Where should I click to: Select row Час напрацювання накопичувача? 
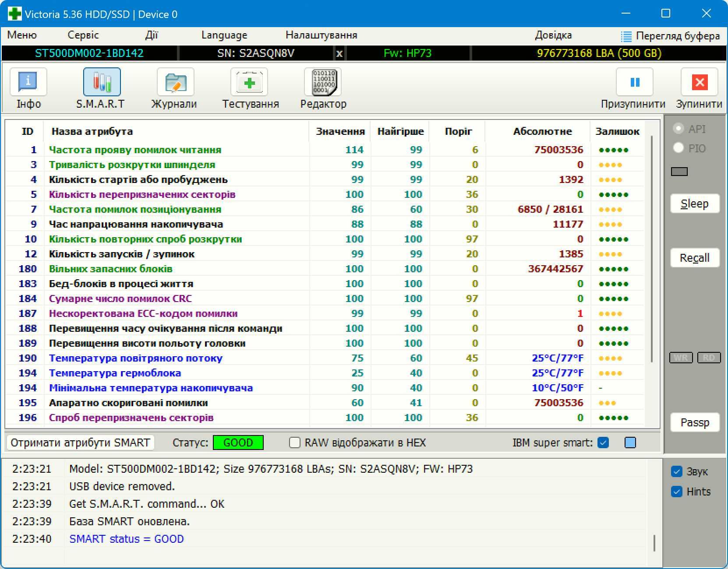tap(325, 224)
